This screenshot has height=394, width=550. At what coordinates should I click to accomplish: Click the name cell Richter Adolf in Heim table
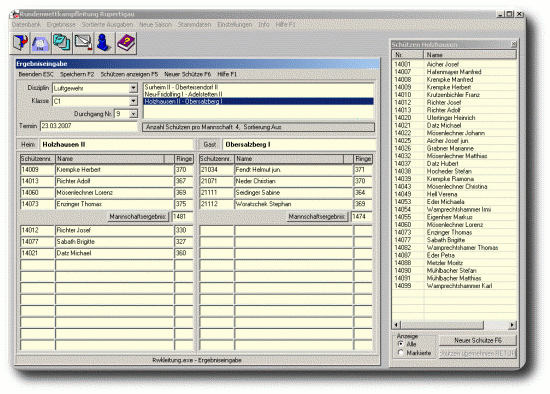pyautogui.click(x=114, y=181)
